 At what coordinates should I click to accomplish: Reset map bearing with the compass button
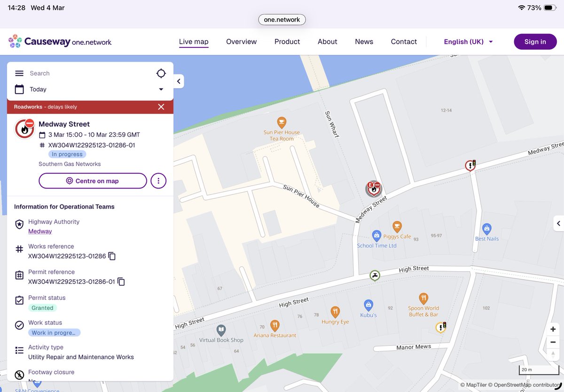click(x=553, y=354)
